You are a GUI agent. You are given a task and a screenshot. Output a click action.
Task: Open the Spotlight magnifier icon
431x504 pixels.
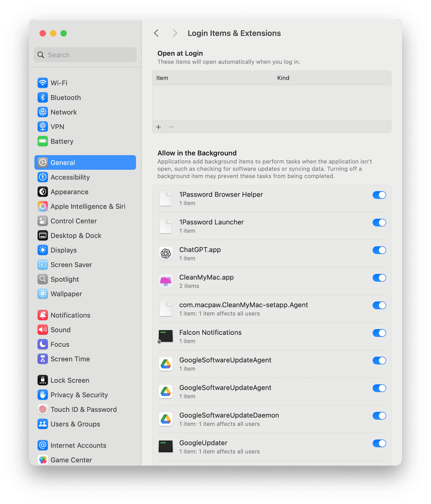click(x=43, y=279)
